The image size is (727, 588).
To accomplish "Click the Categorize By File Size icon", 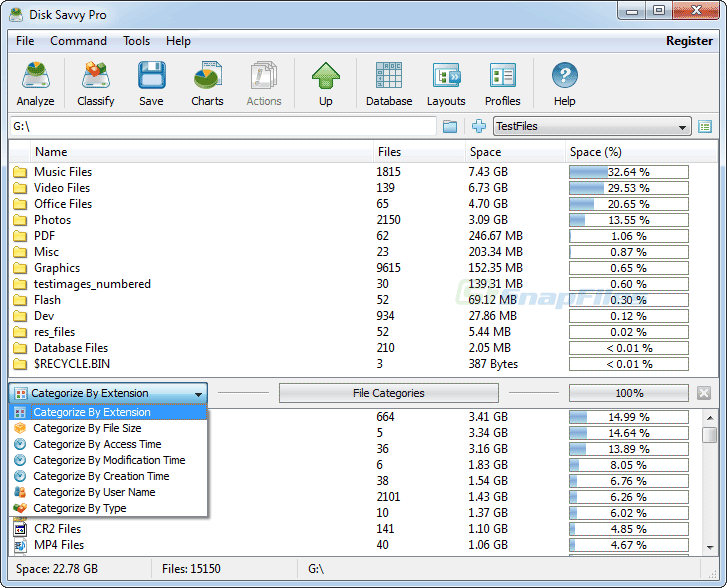I will click(20, 428).
